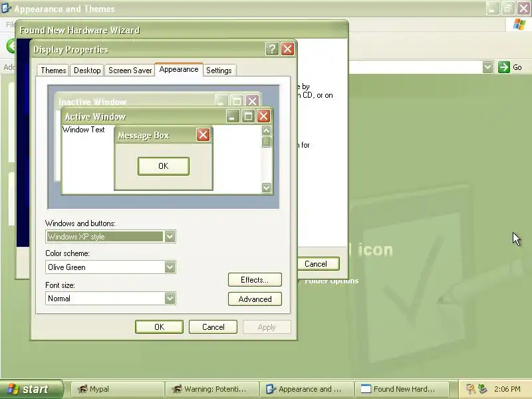This screenshot has width=532, height=399.
Task: Click the Message Box preview close icon
Action: 203,135
